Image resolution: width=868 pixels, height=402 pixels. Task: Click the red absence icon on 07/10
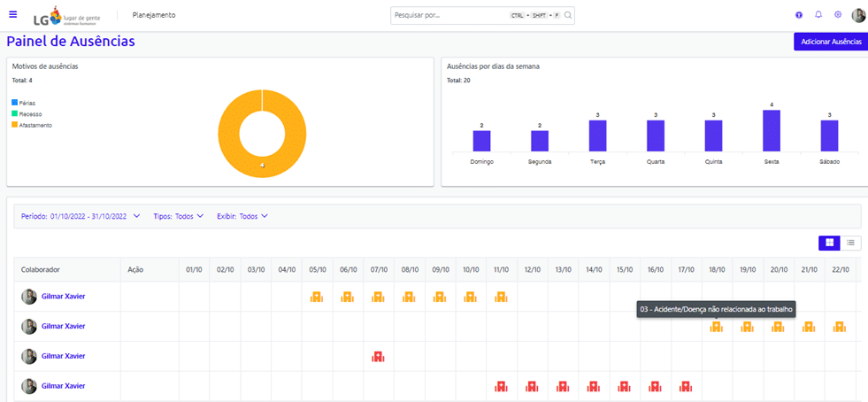point(378,356)
